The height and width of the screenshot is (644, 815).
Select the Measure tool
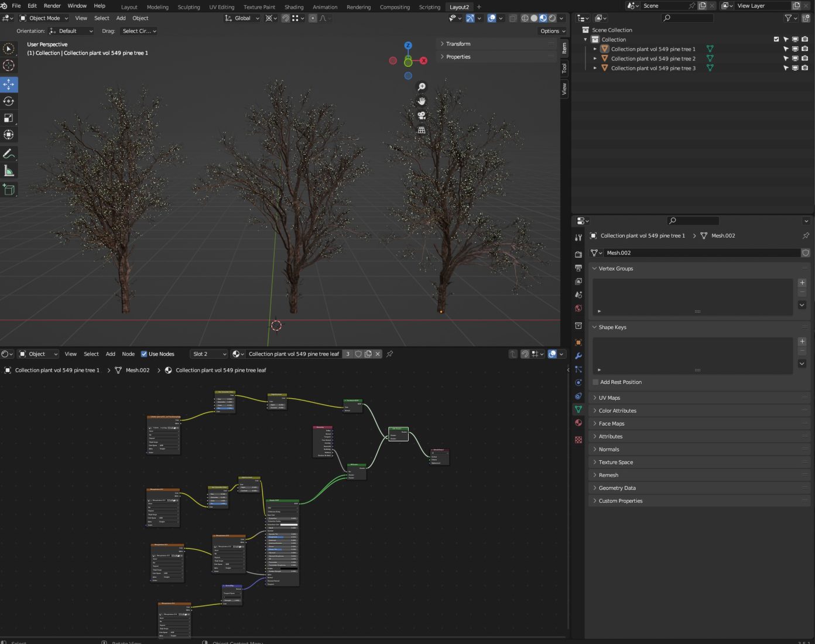(x=9, y=171)
